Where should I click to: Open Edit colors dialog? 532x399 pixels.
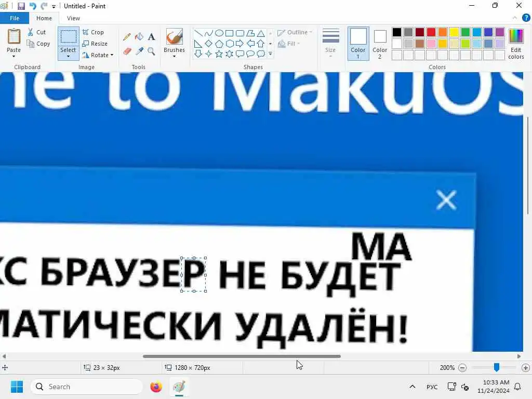[516, 44]
